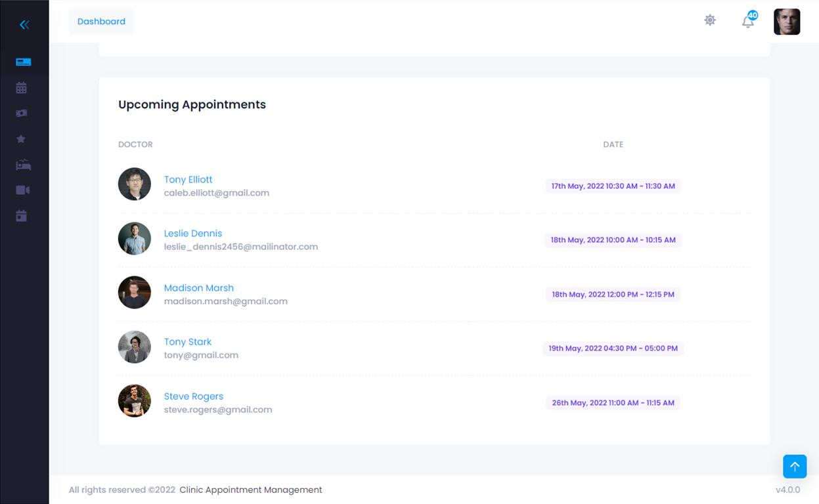Click the scroll-to-top arrow button
The width and height of the screenshot is (819, 504).
pyautogui.click(x=795, y=467)
